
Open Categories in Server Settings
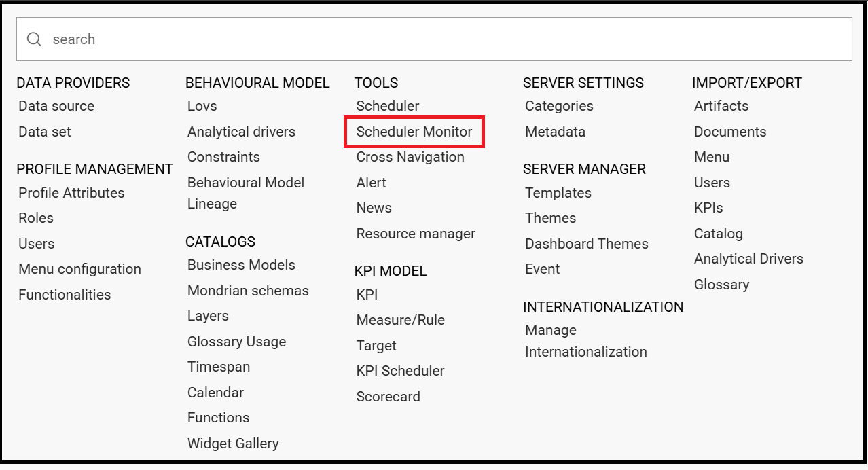559,106
